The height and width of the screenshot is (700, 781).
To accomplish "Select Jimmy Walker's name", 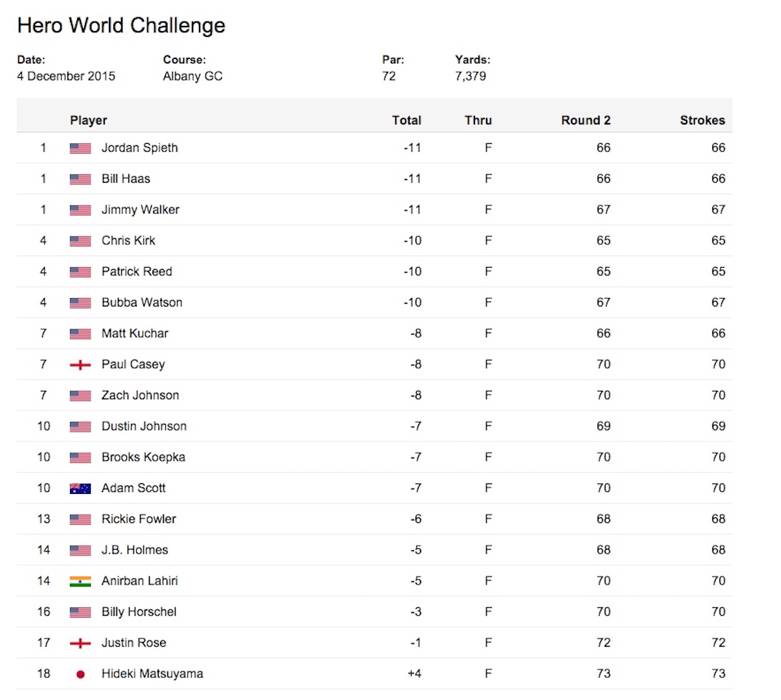I will pyautogui.click(x=140, y=210).
